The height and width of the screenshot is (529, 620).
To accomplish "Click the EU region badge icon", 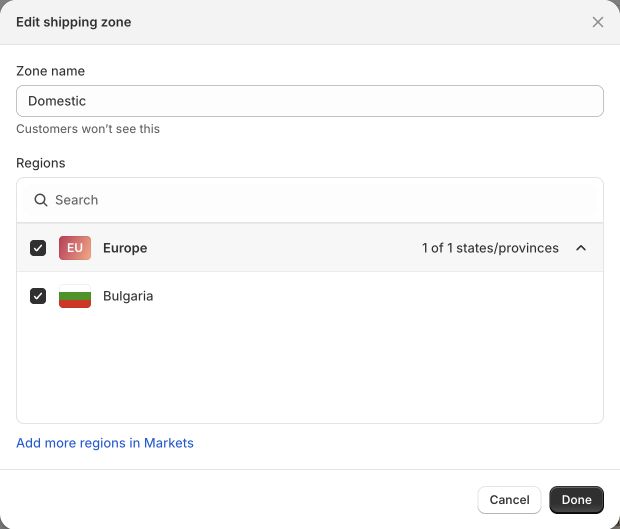I will [75, 248].
